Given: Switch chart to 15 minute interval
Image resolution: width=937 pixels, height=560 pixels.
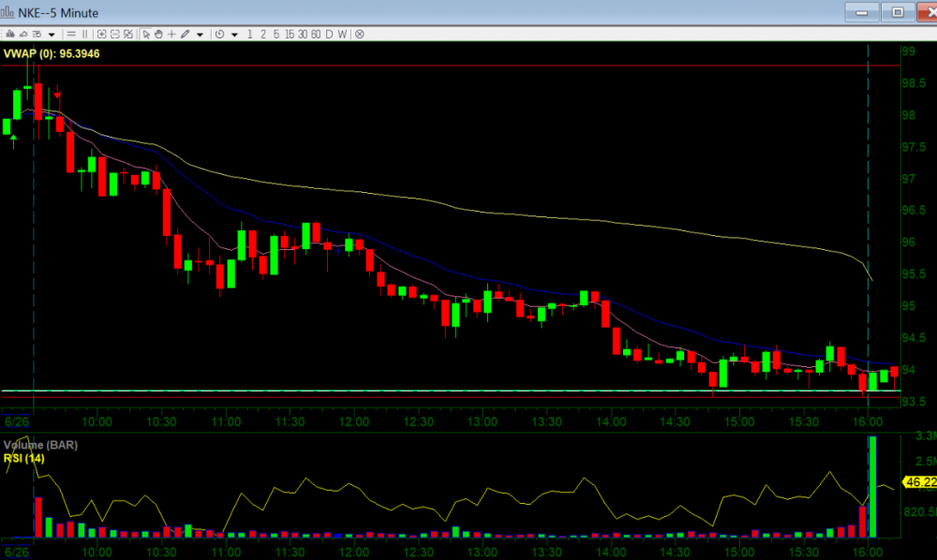Looking at the screenshot, I should (x=290, y=34).
